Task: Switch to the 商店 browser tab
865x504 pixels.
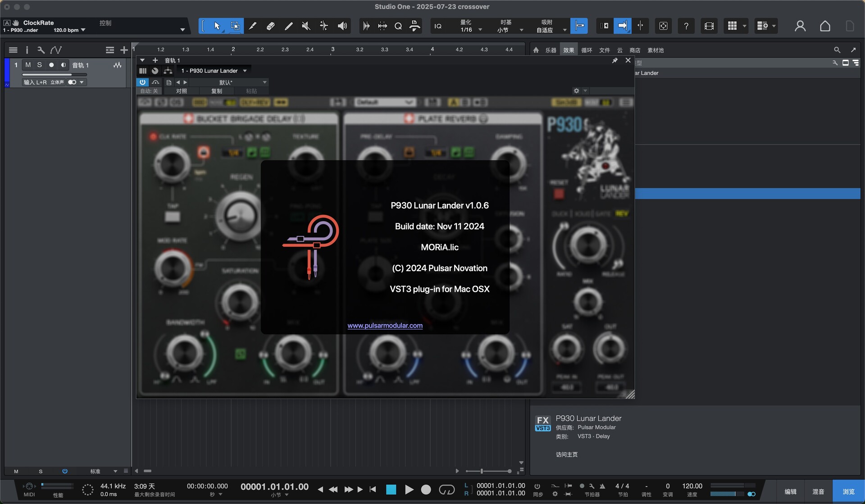Action: coord(635,50)
